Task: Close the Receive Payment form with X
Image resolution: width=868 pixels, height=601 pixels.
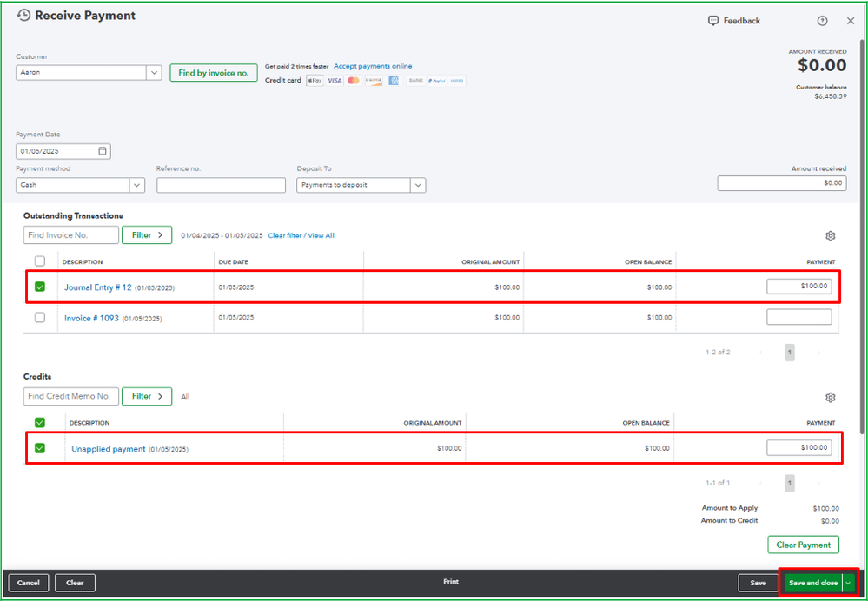Action: coord(851,21)
